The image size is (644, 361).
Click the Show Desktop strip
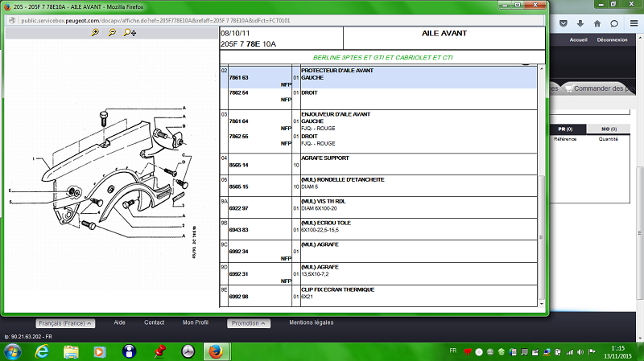tap(641, 352)
